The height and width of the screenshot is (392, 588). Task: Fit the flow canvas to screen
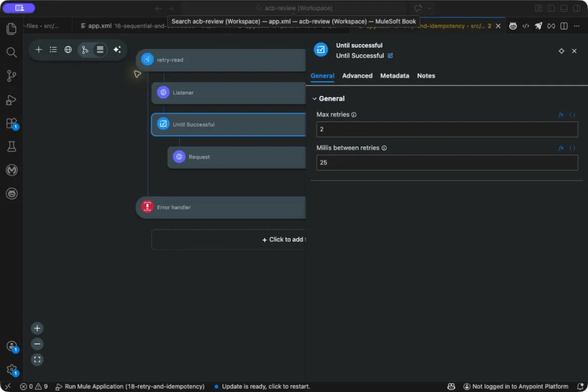pyautogui.click(x=37, y=360)
